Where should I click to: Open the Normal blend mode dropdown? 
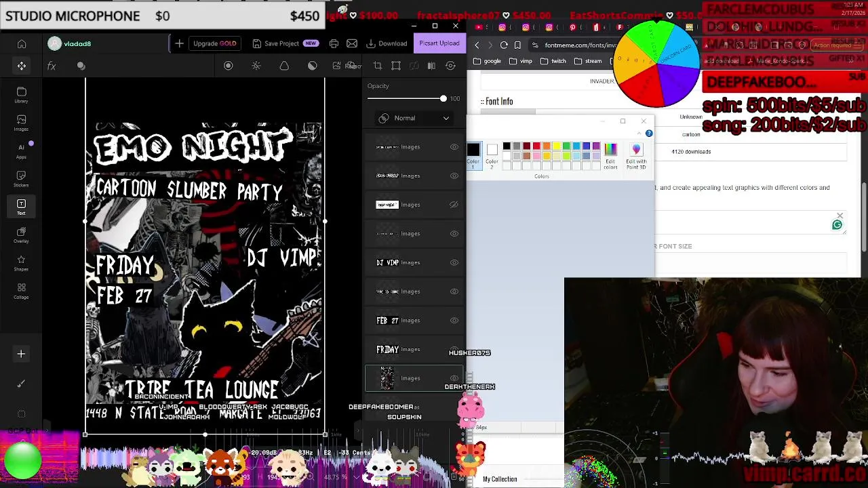[414, 118]
